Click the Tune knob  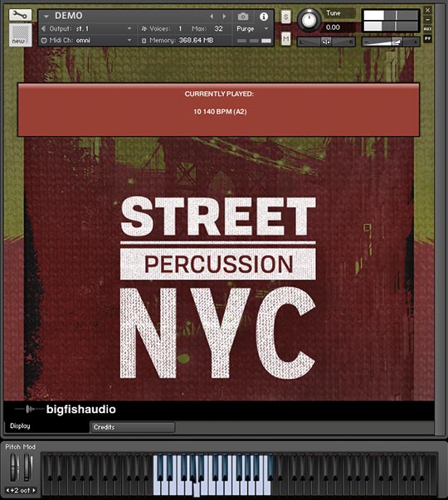(309, 20)
